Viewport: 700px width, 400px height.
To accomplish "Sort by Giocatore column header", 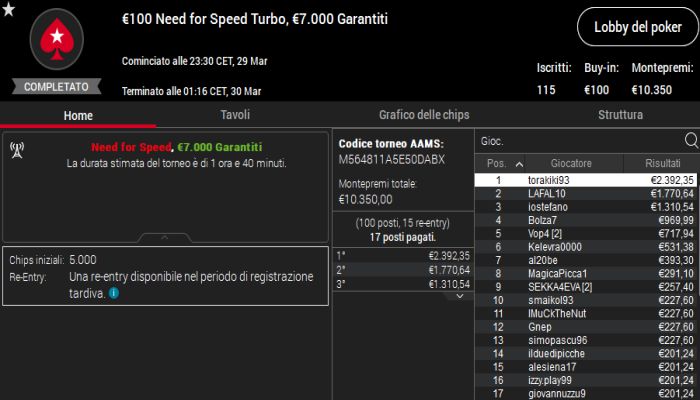I will [571, 163].
